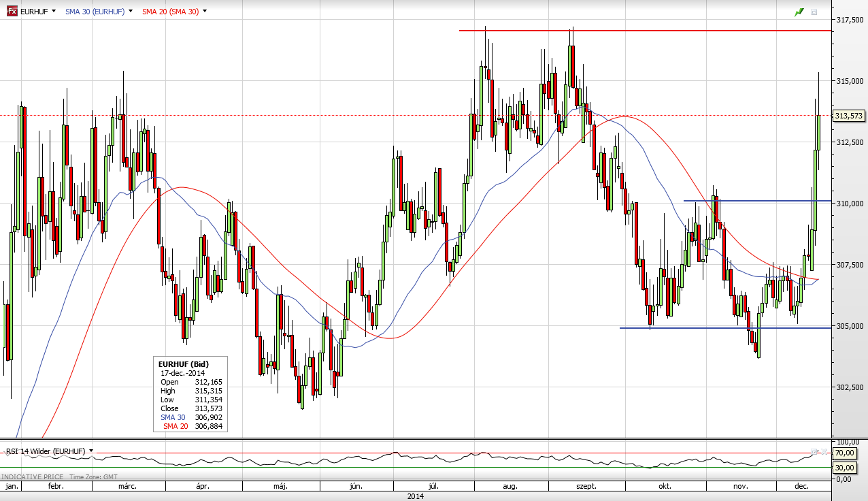The image size is (868, 501).
Task: Click the 317,500 price axis label
Action: [x=850, y=20]
